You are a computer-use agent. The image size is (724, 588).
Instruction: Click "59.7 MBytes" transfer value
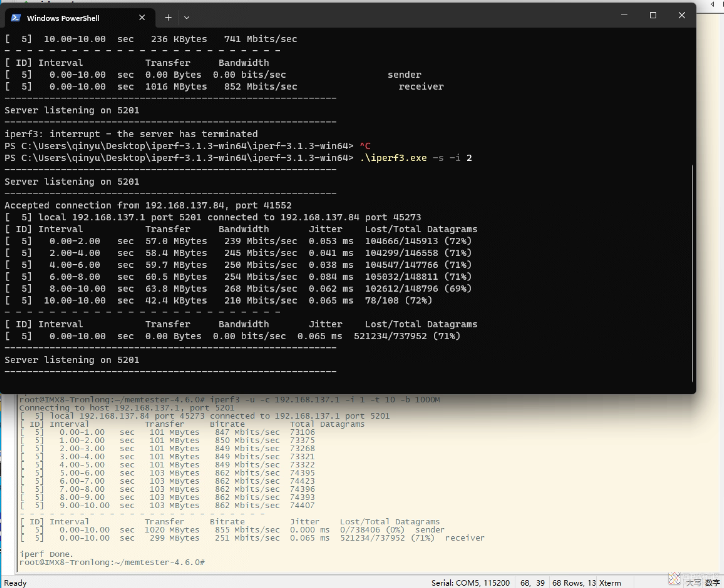click(176, 265)
